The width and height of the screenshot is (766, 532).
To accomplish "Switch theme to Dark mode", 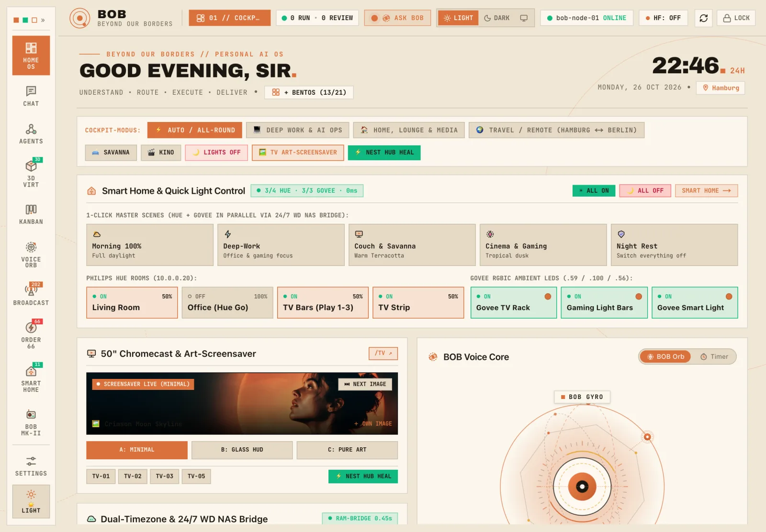I will click(x=496, y=18).
